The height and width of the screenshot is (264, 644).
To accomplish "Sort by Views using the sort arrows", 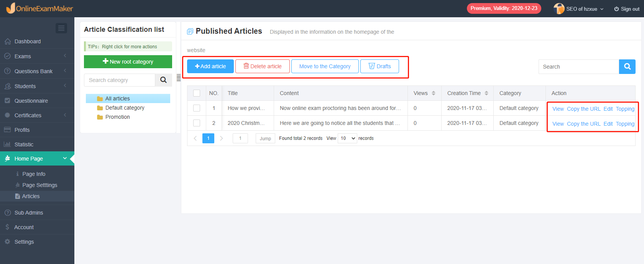I will coord(434,93).
